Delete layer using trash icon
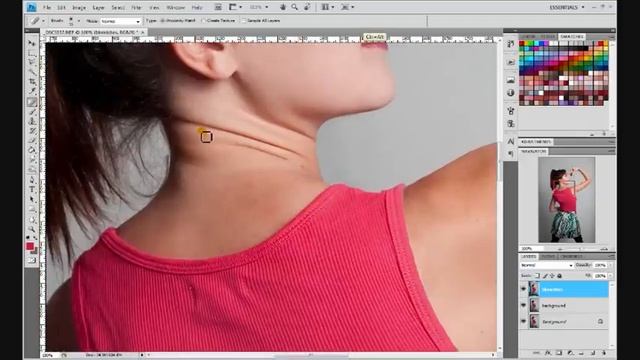Screen dimensions: 640x360 tap(604, 353)
